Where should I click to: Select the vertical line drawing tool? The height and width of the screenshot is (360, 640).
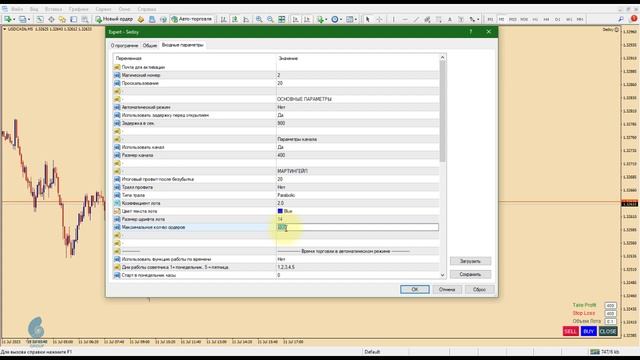(393, 19)
